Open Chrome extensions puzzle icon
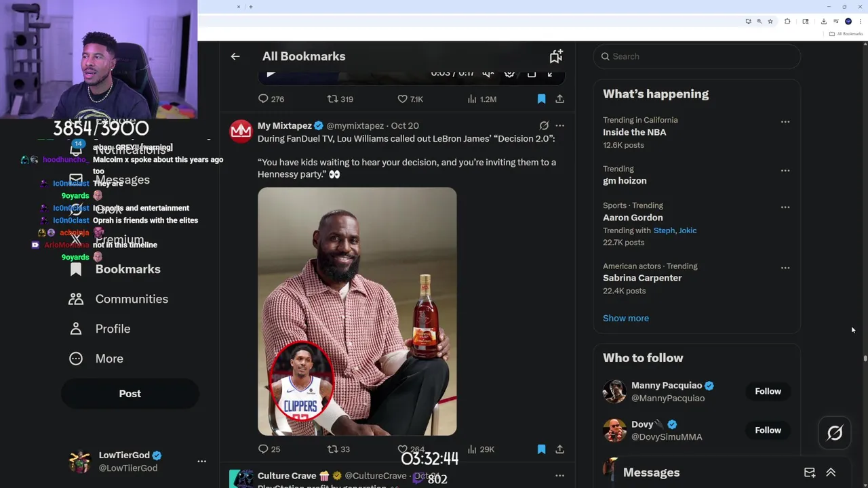Screen dimensions: 868x488 pos(787,22)
